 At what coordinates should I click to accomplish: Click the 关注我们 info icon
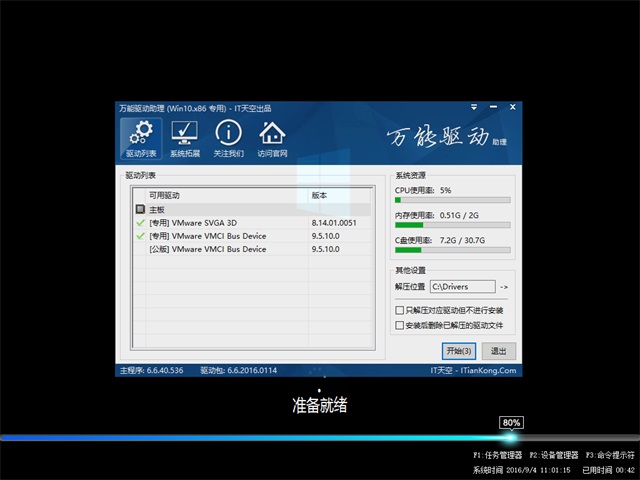coord(228,139)
